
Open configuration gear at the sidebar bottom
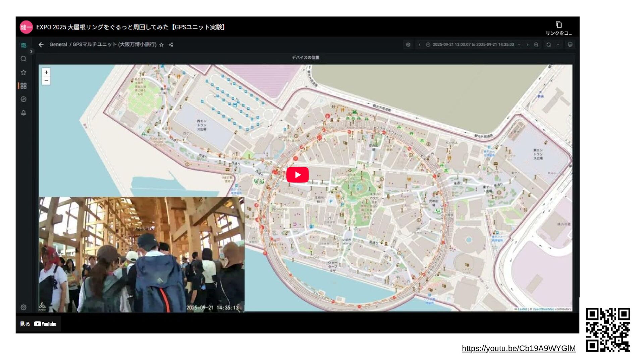(x=23, y=307)
